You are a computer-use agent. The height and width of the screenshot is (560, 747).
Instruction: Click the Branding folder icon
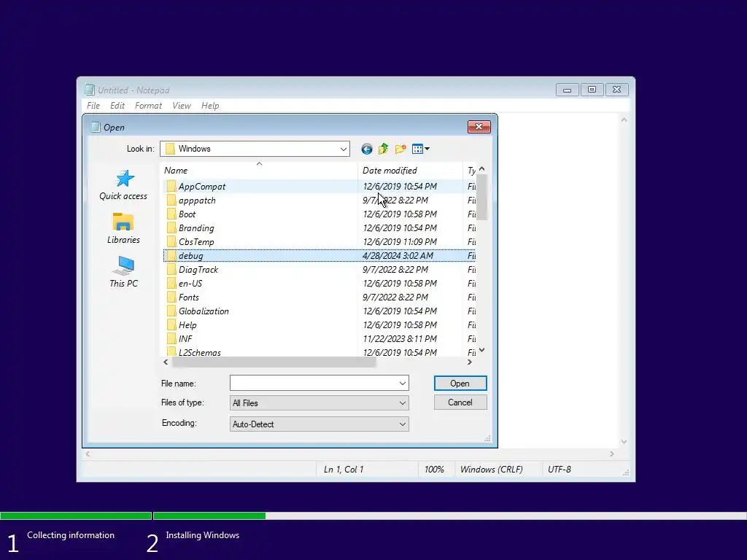point(171,228)
